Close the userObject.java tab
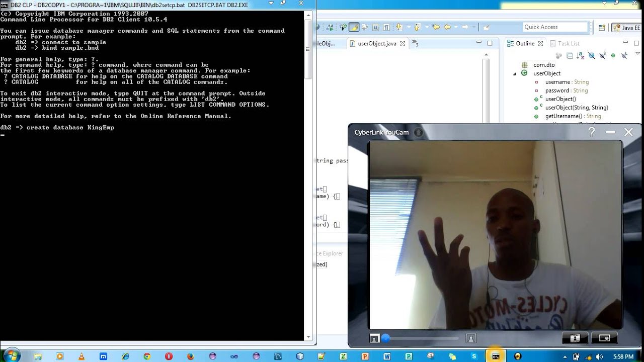This screenshot has width=644, height=362. 402,44
